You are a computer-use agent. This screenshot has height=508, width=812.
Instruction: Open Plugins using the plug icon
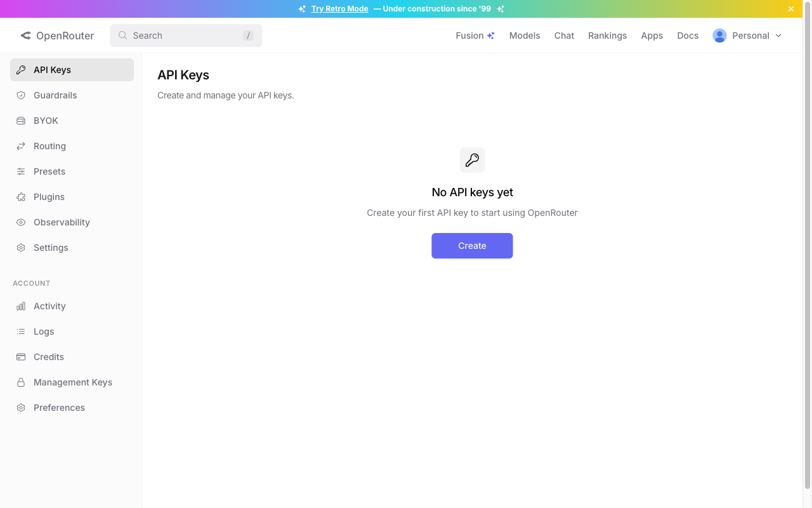point(21,197)
